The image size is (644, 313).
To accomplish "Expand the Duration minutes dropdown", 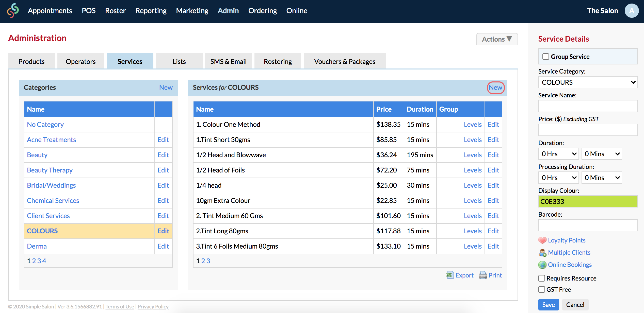I will click(602, 154).
